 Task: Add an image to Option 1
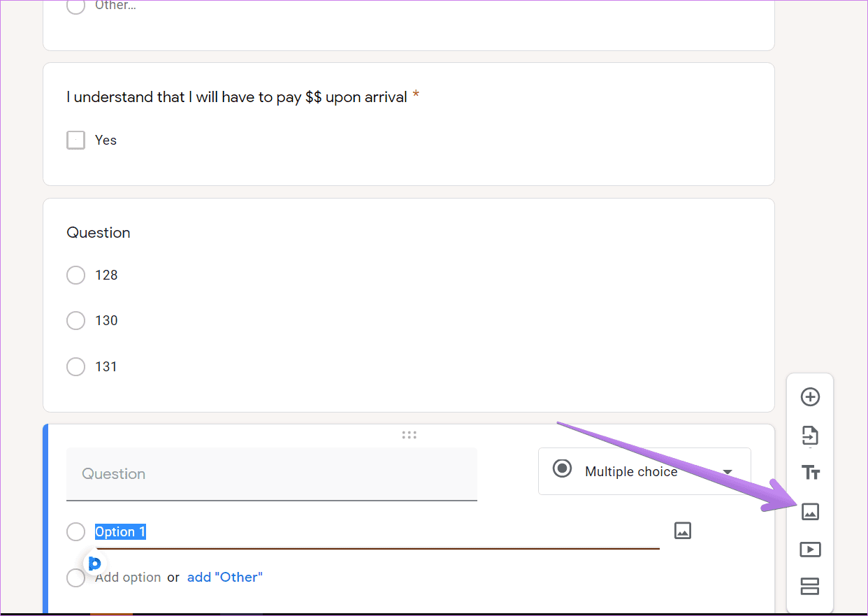point(683,531)
